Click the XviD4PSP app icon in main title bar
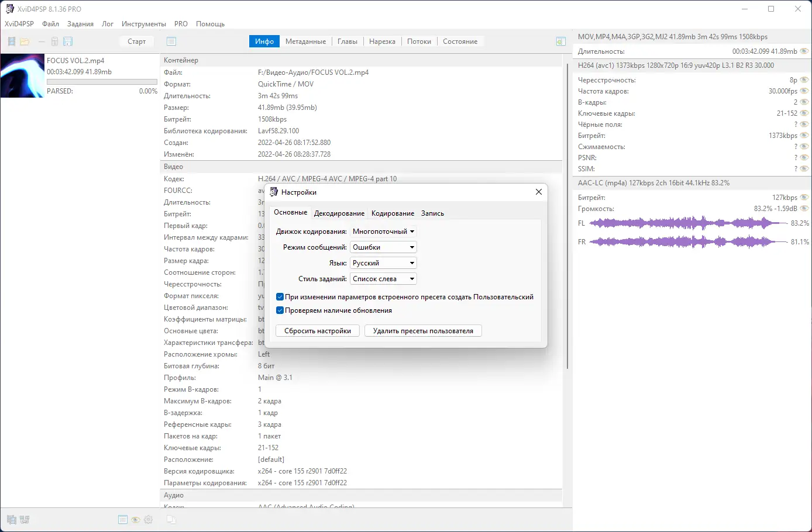 pos(9,9)
